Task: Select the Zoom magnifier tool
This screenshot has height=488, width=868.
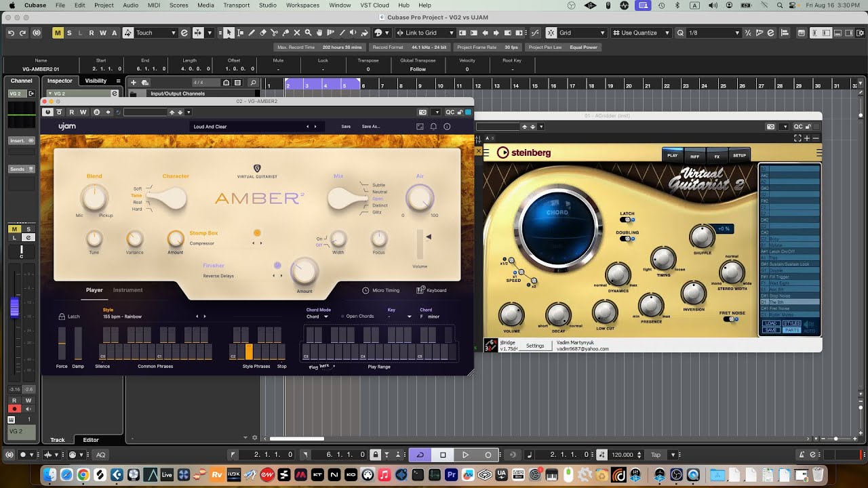Action: [x=309, y=33]
